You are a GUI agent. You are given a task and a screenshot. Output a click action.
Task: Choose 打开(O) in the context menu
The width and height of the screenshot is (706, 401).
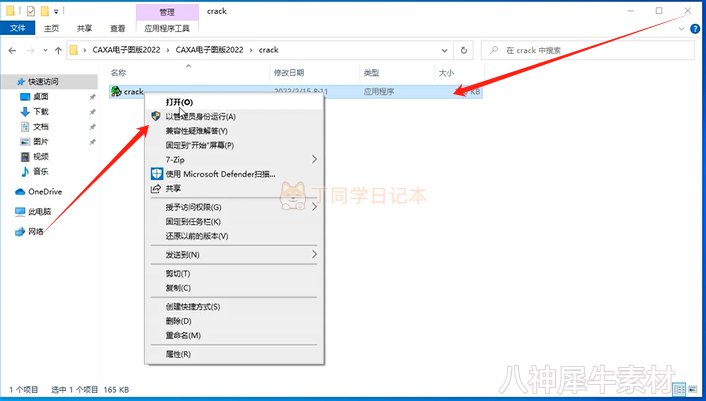tap(234, 102)
